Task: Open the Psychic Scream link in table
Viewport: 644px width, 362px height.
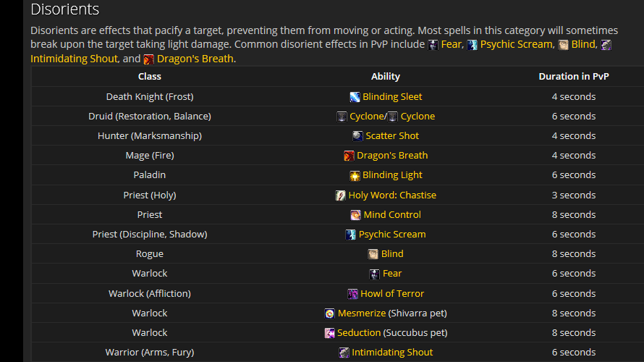Action: [392, 235]
